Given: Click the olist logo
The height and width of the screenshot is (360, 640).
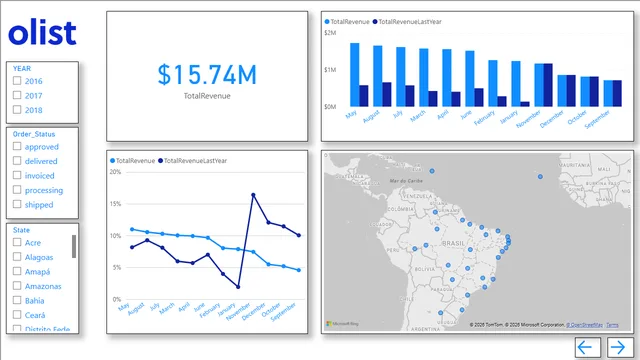Looking at the screenshot, I should point(42,32).
